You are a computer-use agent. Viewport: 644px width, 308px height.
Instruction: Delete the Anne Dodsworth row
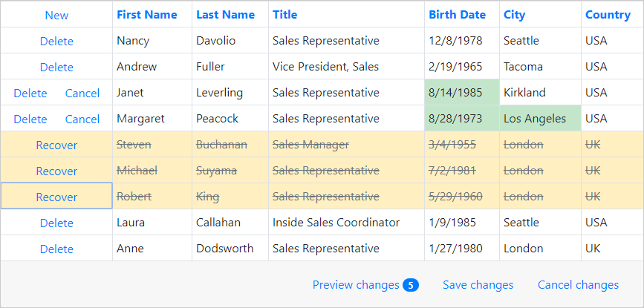(x=56, y=249)
